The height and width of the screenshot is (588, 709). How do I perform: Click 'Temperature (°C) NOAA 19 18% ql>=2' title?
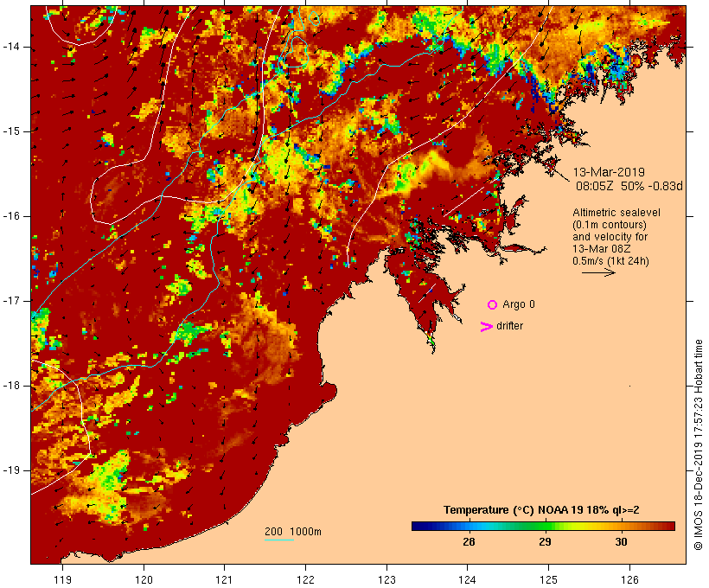(x=541, y=510)
